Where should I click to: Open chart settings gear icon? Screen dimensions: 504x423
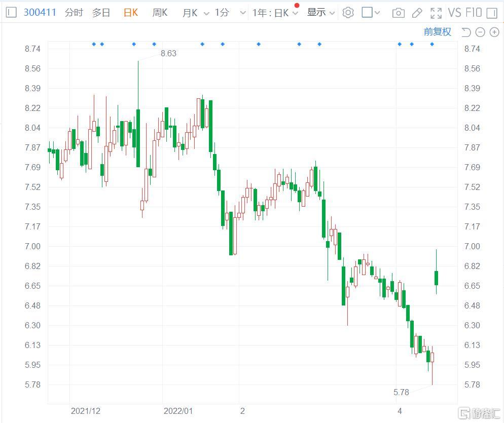coord(348,13)
